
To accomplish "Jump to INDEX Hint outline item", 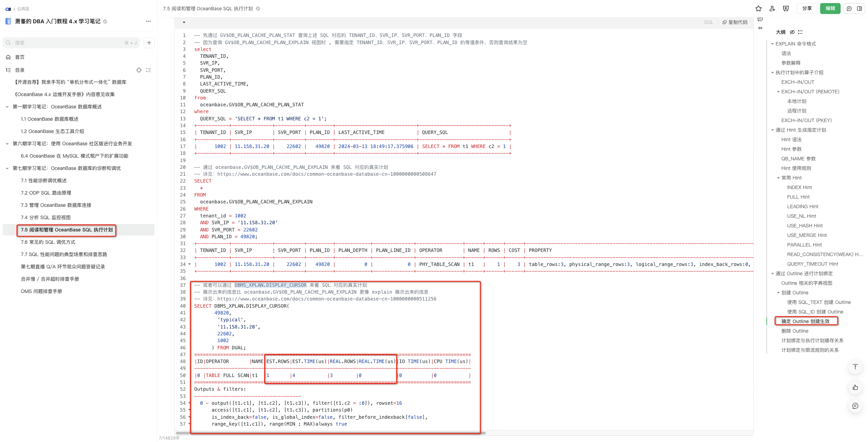I will 800,187.
